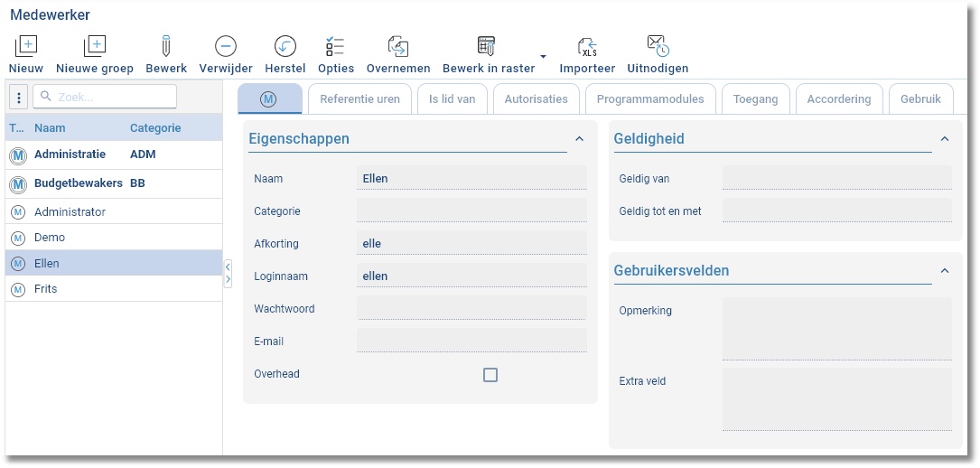Select the Administratie group row
The image size is (980, 468).
pos(70,154)
